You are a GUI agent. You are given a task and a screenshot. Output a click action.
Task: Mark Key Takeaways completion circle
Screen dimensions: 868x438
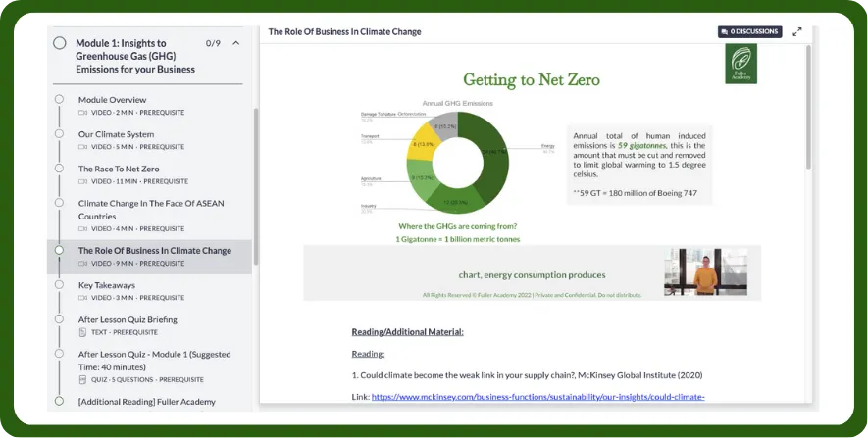[x=59, y=285]
